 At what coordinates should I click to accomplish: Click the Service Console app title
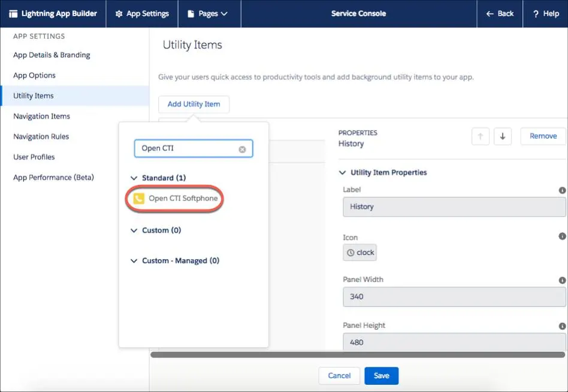(x=359, y=14)
